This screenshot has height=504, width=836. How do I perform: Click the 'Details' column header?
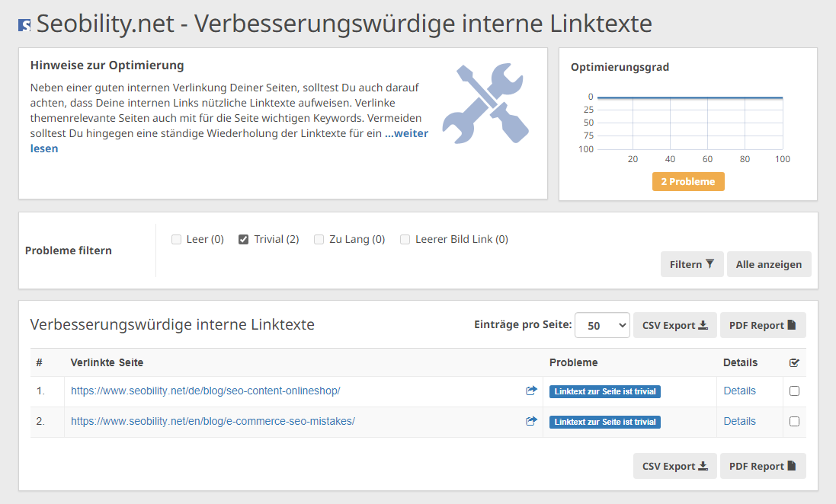[x=740, y=362]
